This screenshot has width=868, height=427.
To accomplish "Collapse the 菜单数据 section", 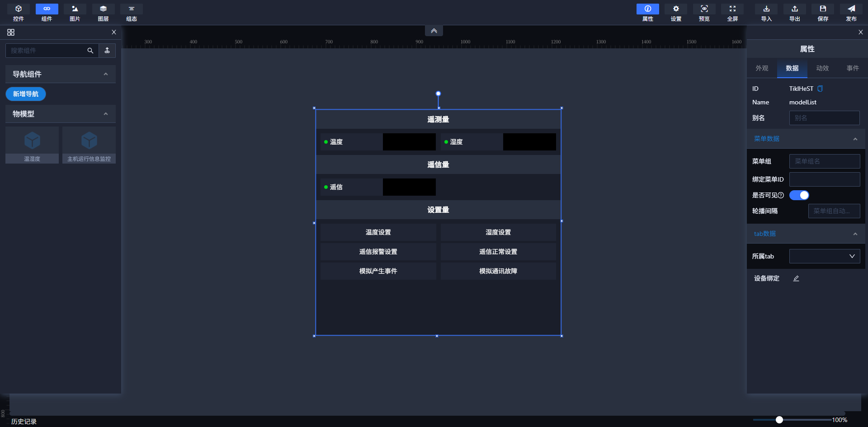I will click(x=855, y=139).
